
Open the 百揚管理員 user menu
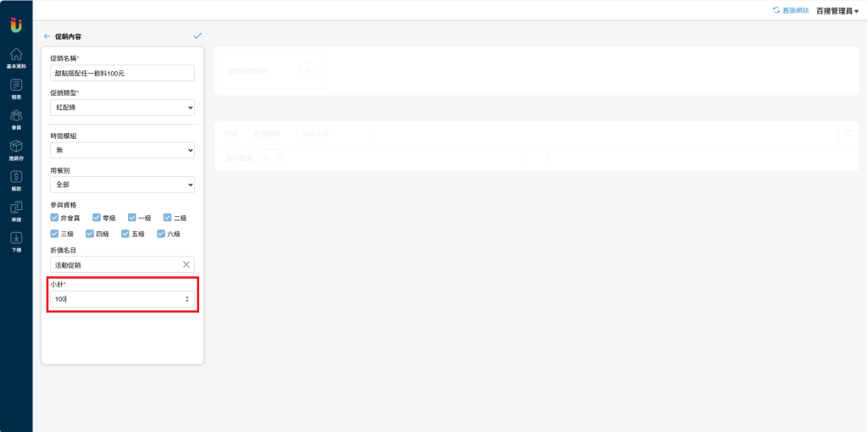[x=837, y=11]
